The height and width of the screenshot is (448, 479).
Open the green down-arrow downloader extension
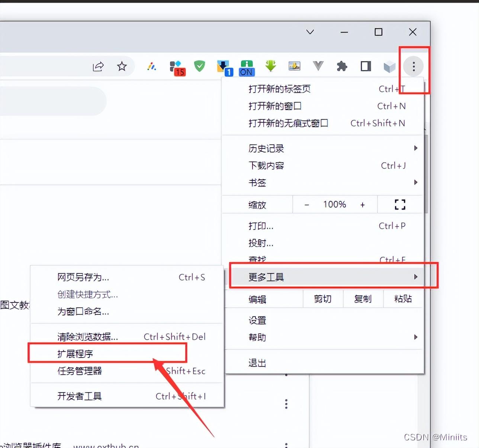(x=271, y=66)
